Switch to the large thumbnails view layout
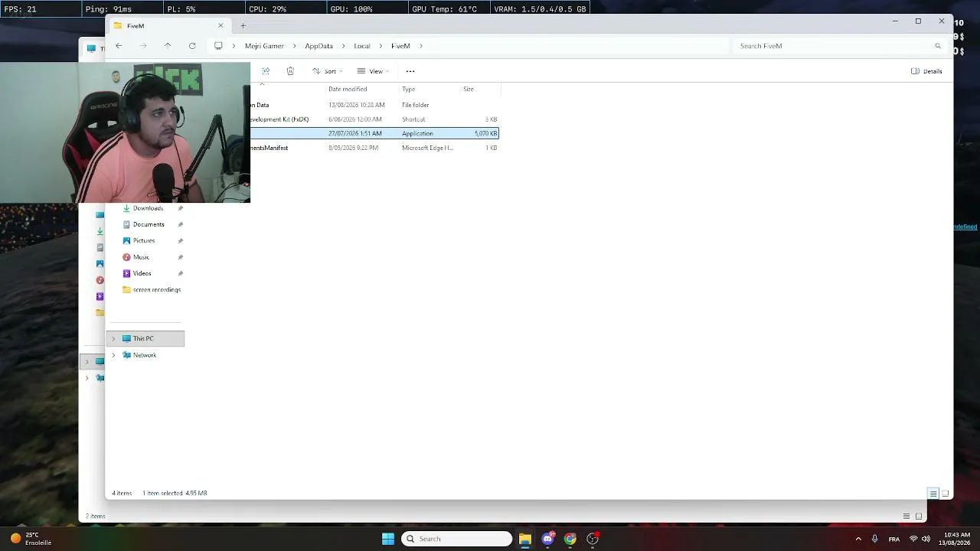The image size is (980, 551). (x=946, y=494)
